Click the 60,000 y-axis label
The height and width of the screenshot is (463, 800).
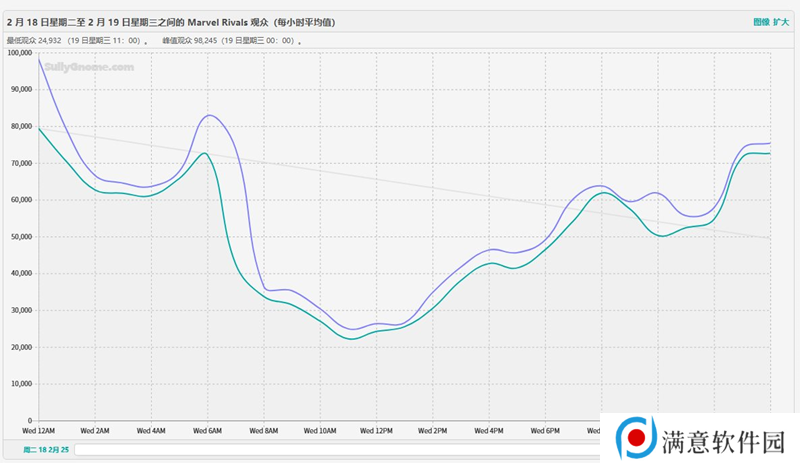coord(21,200)
